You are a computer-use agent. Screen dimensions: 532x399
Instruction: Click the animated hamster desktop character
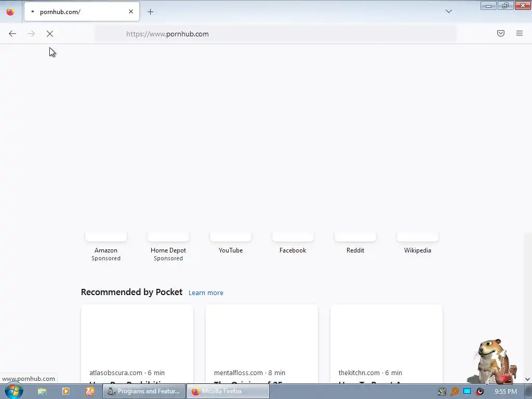(493, 362)
